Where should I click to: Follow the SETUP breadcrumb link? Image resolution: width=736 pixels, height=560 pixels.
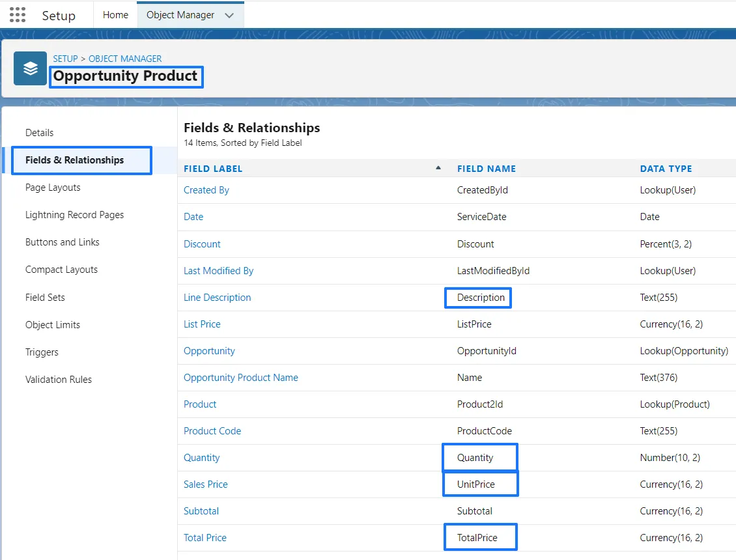click(x=65, y=59)
